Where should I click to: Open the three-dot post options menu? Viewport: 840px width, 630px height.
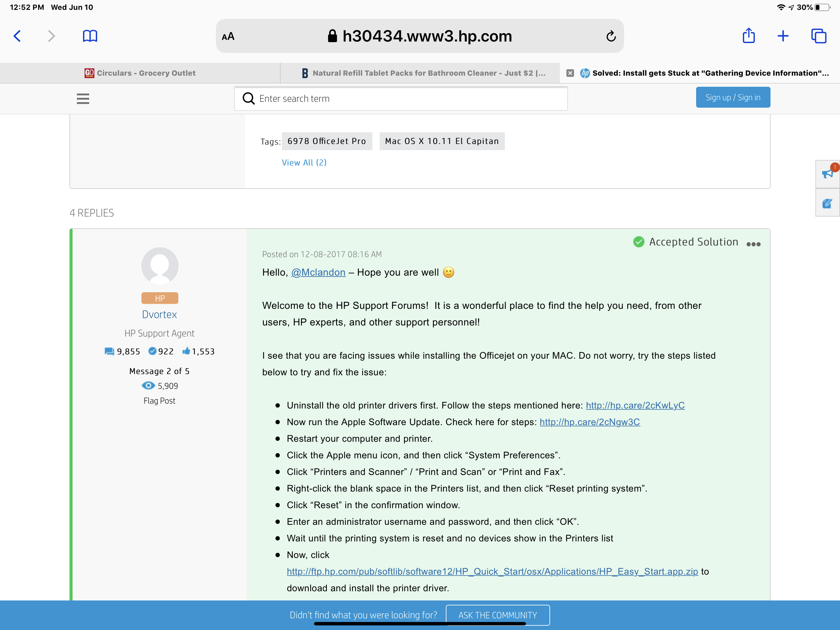coord(753,244)
